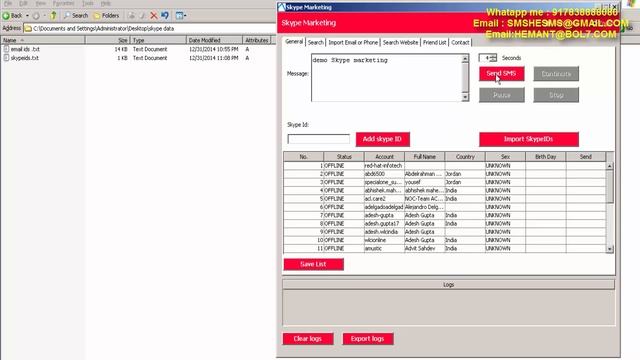Open the Search Website tab
The height and width of the screenshot is (360, 640).
click(x=400, y=42)
